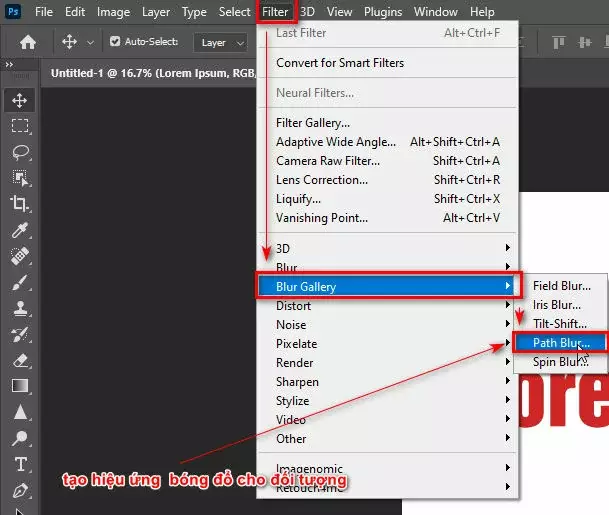This screenshot has height=515, width=609.
Task: Expand the Video submenu
Action: point(388,419)
